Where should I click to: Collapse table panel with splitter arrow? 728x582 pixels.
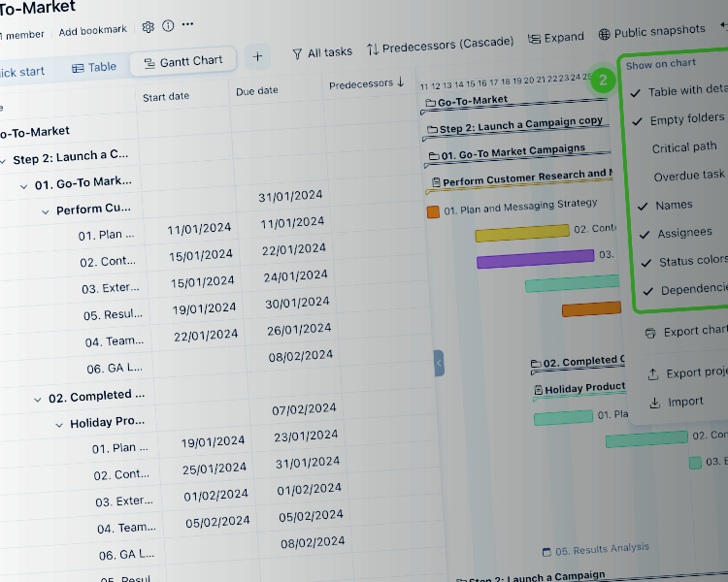tap(439, 363)
